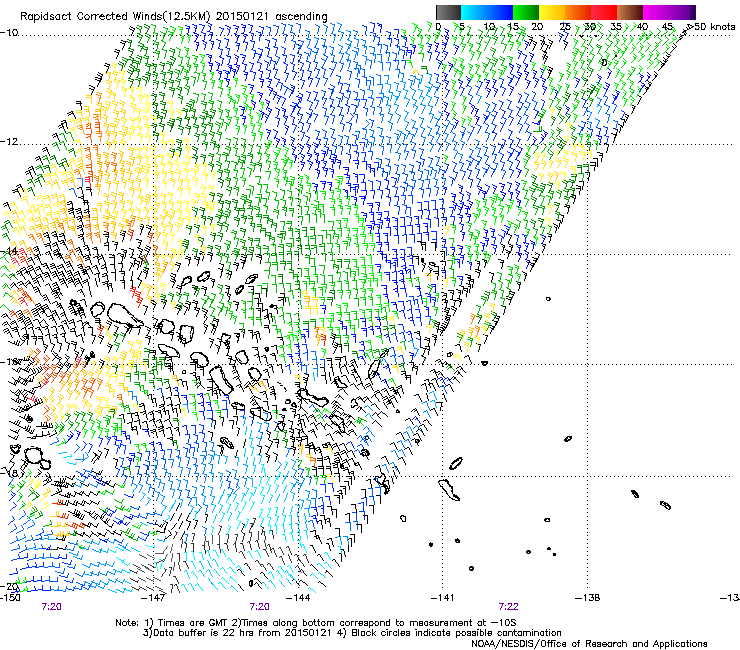Click 'NOAA/NESDIS/Office of Research and Applications' credit
Image resolution: width=740 pixels, height=650 pixels.
[x=589, y=644]
